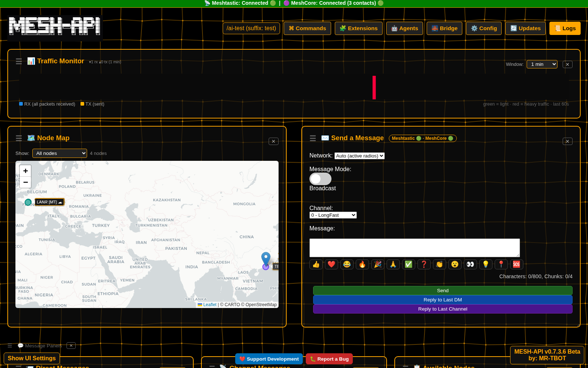Insert the light bulb emoji
Screen dimensions: 588x368
(x=486, y=264)
